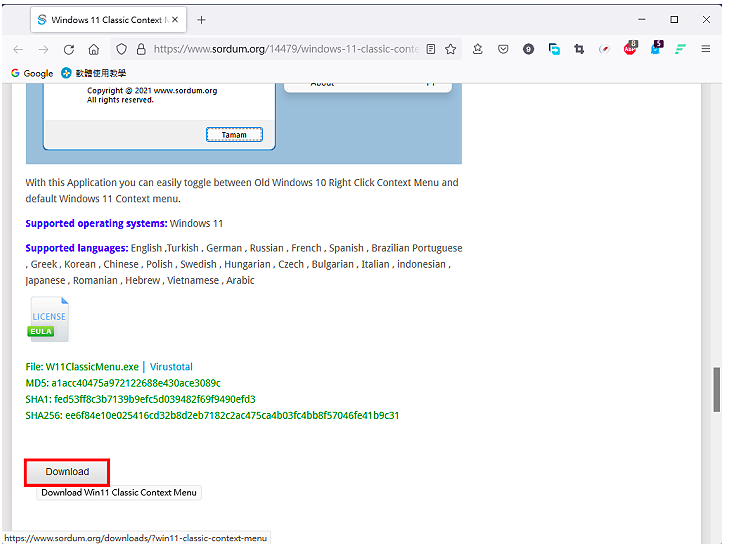Click the 'Supported operating systems:' label

pyautogui.click(x=96, y=223)
